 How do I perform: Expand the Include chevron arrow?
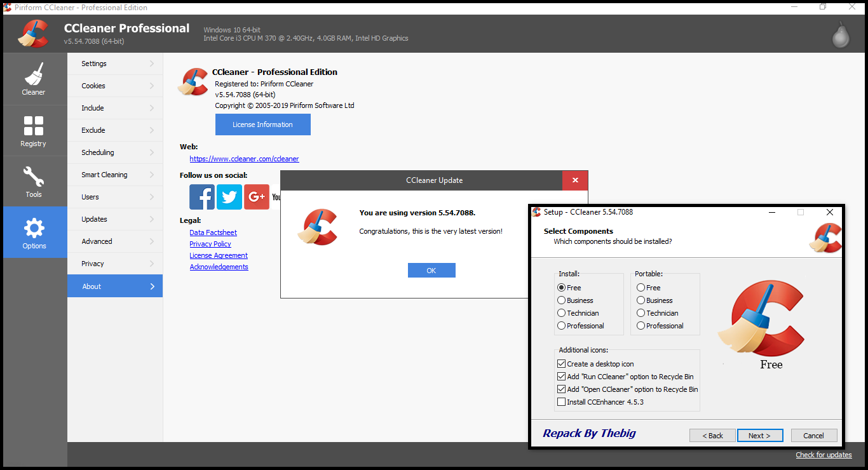tap(152, 108)
